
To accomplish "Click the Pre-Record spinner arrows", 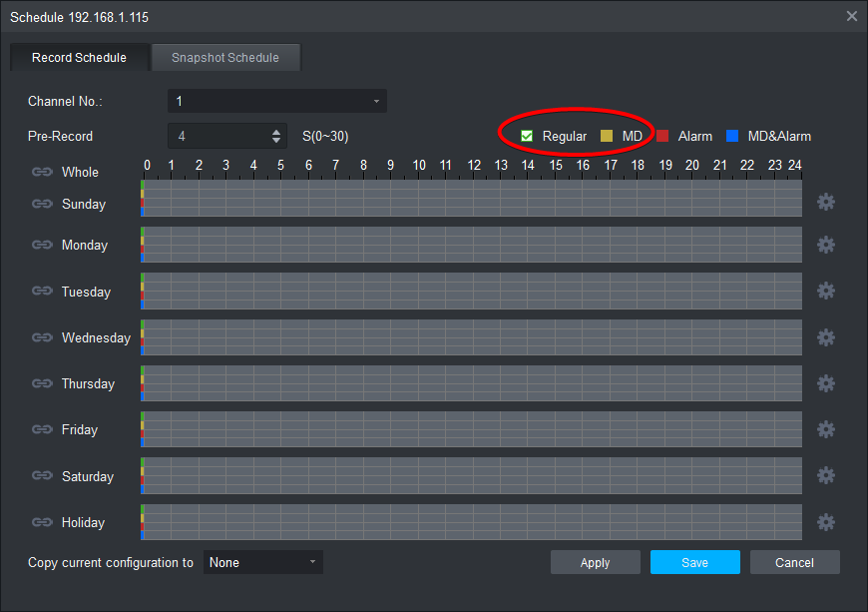I will 276,136.
